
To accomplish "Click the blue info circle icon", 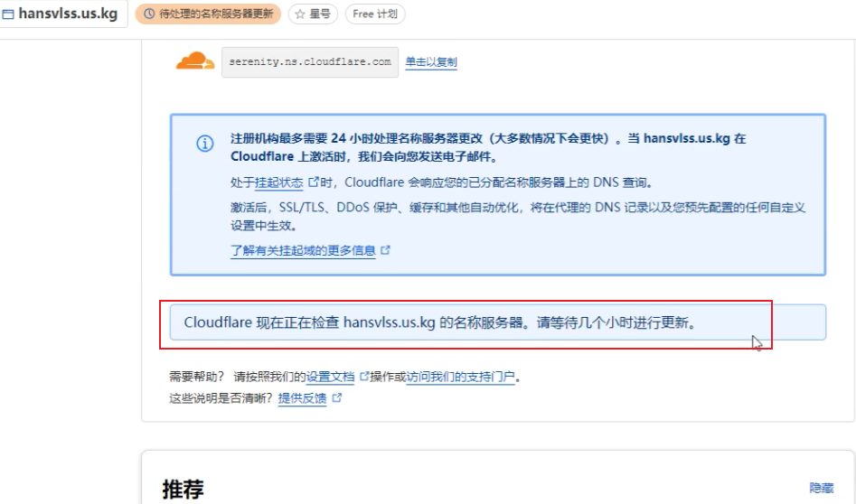I will pos(205,144).
